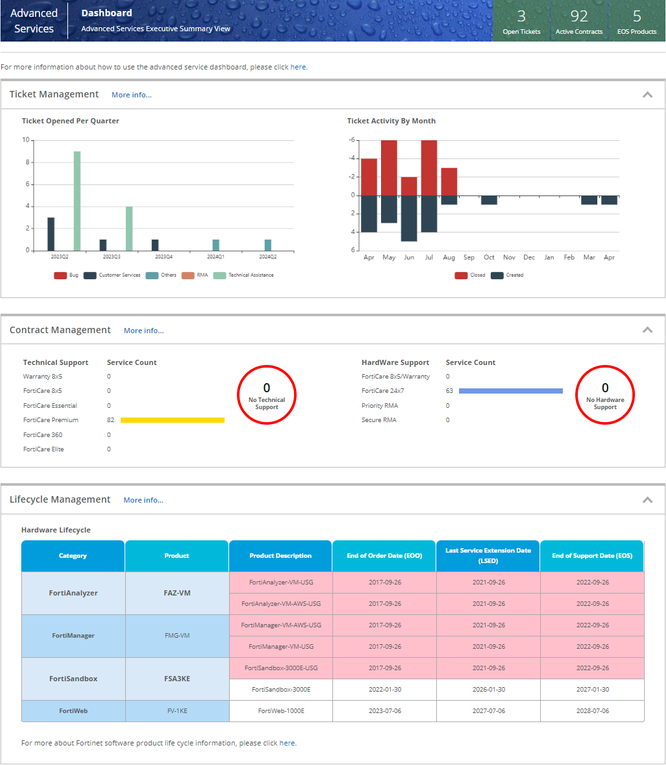Click the May closed tickets red bar
This screenshot has width=666, height=765.
coord(389,168)
